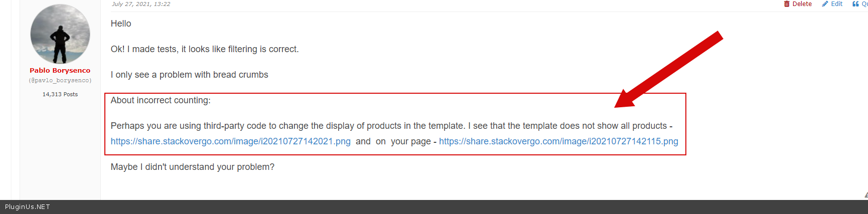Click the trash can icon beside Delete
The height and width of the screenshot is (214, 868).
tap(787, 4)
